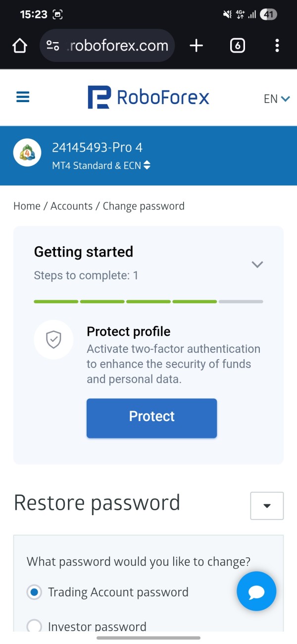Open the tab switcher showing 6 tabs

(238, 46)
